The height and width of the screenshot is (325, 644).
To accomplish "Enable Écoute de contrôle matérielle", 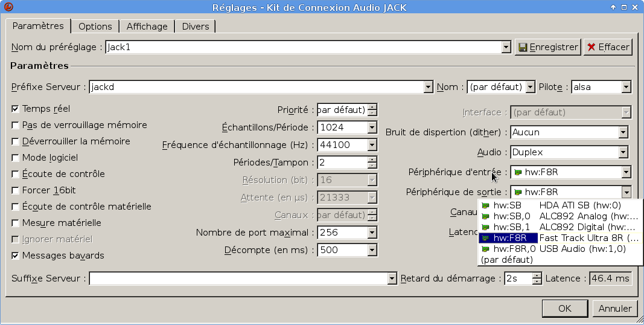I will (x=15, y=207).
